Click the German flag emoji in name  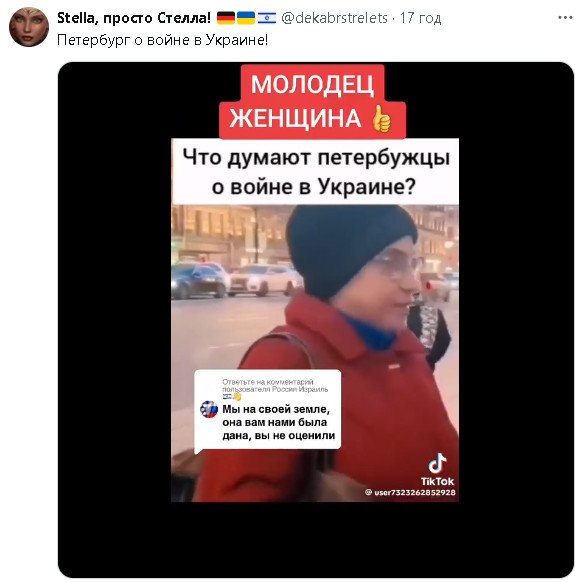pyautogui.click(x=226, y=18)
